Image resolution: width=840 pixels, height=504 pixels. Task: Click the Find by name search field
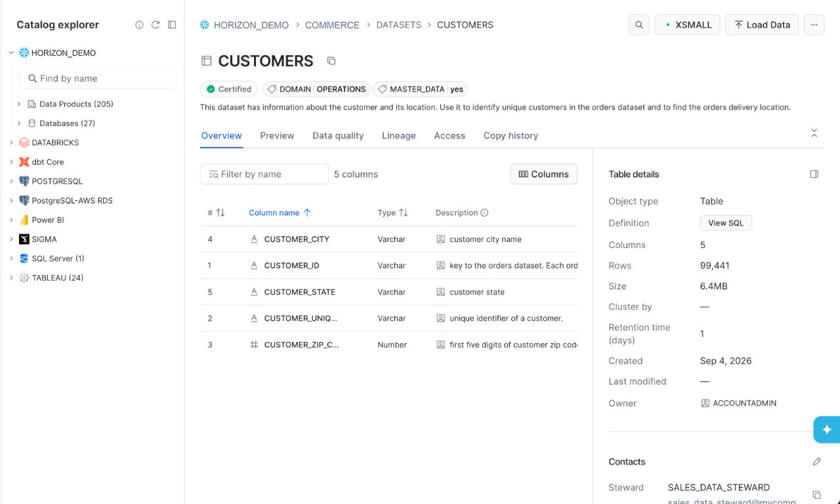tap(98, 78)
